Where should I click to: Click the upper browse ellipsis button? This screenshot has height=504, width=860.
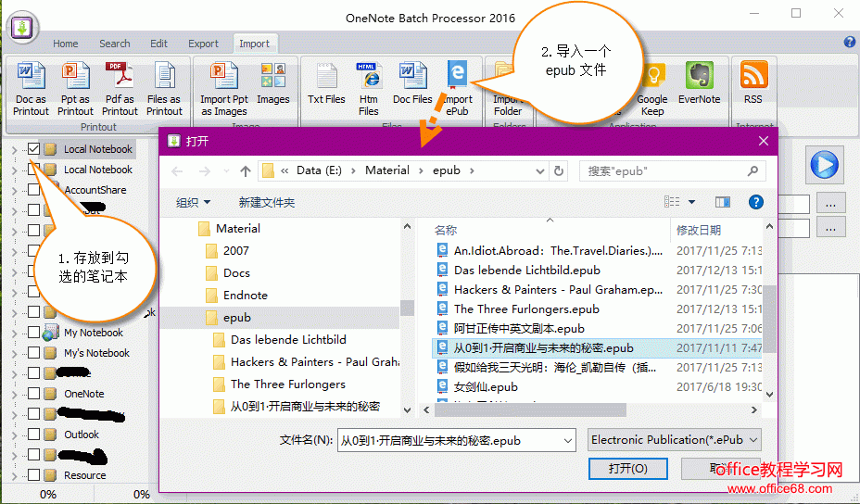pos(830,204)
